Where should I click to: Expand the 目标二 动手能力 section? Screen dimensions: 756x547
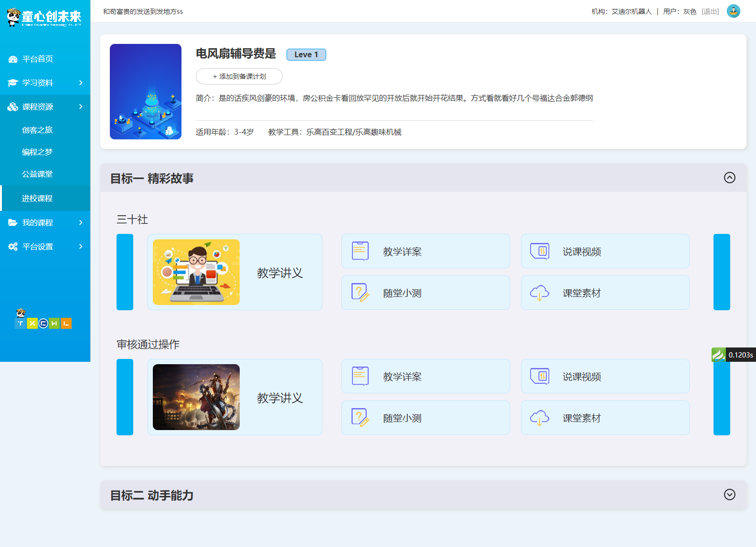pyautogui.click(x=729, y=494)
